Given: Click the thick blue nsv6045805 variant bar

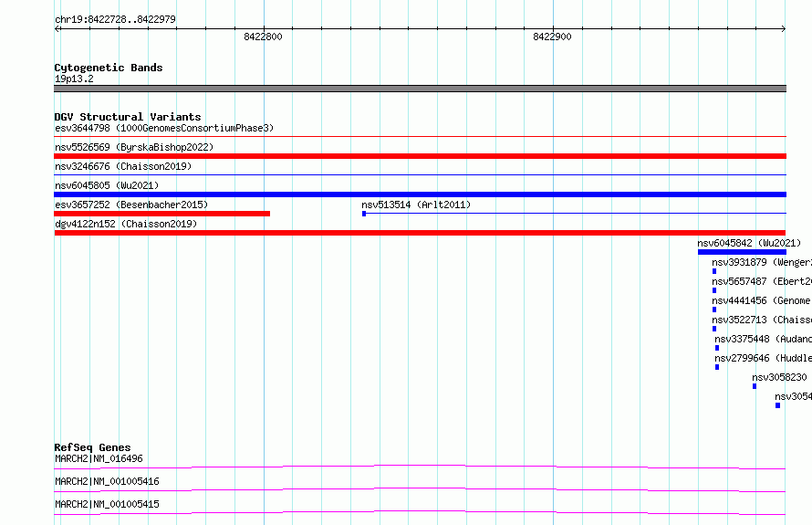Looking at the screenshot, I should click(x=420, y=194).
